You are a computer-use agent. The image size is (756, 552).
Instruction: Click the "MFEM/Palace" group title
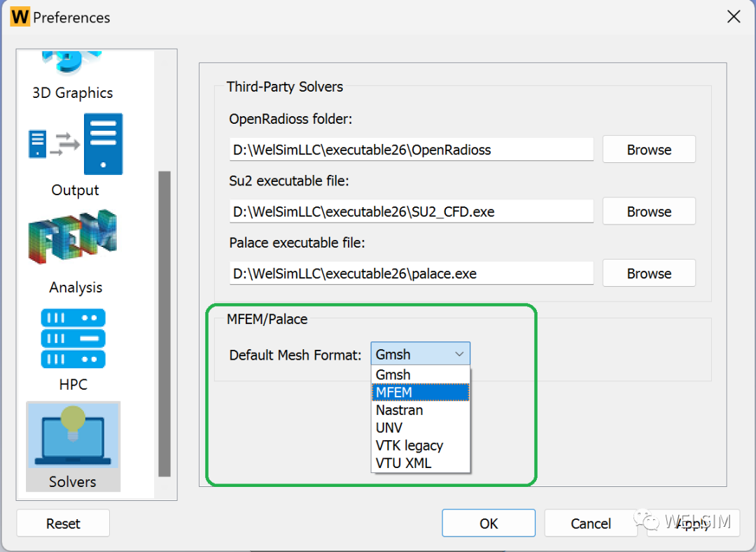(267, 319)
